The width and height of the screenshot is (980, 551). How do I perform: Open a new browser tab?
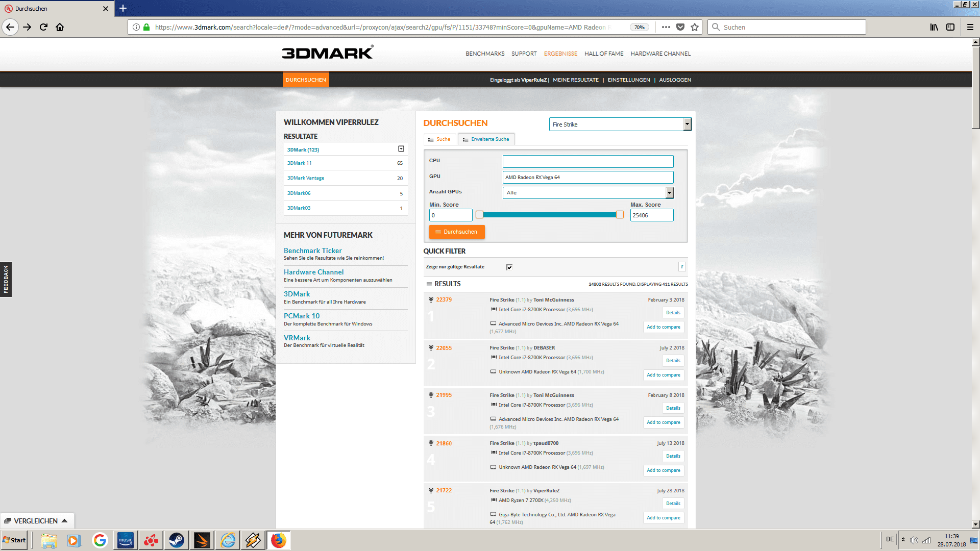(x=123, y=8)
